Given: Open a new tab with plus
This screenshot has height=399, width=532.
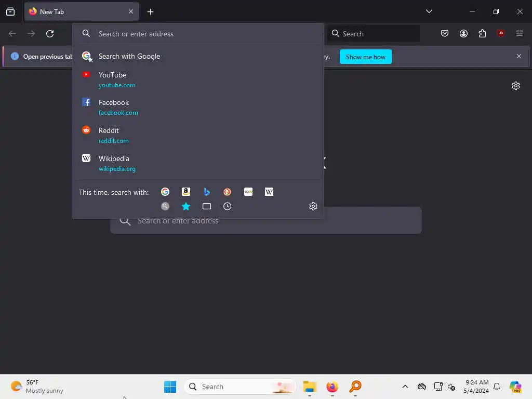Looking at the screenshot, I should [150, 12].
